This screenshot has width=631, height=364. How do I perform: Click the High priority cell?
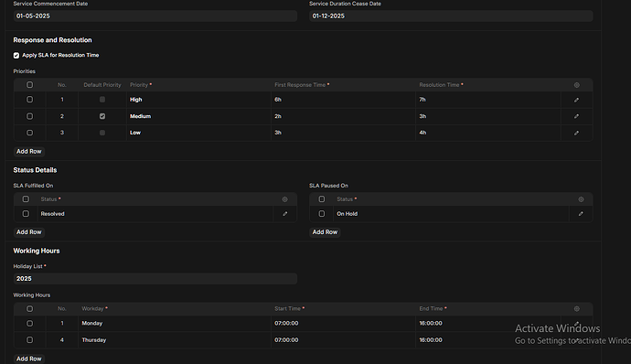198,100
